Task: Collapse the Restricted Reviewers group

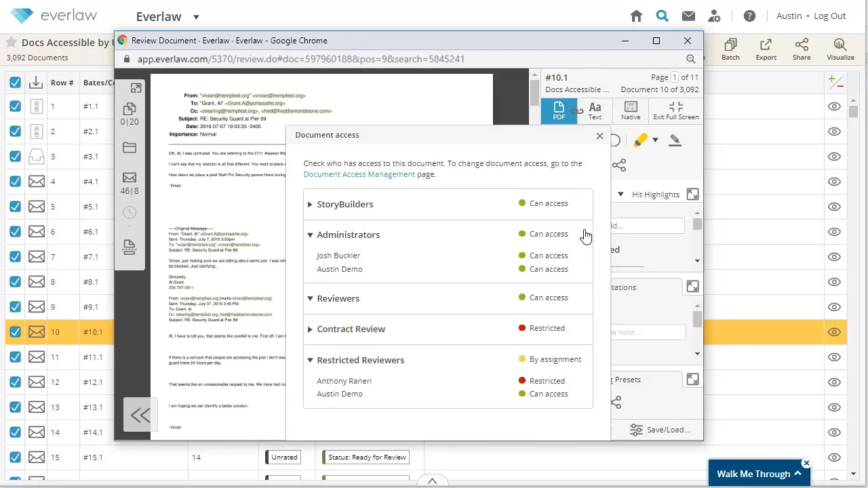Action: coord(310,360)
